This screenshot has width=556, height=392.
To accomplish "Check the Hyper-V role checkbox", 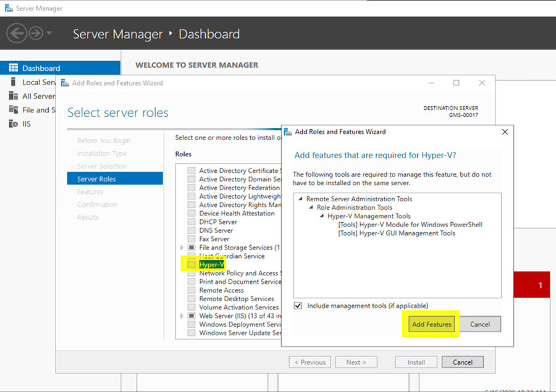I will pos(192,264).
